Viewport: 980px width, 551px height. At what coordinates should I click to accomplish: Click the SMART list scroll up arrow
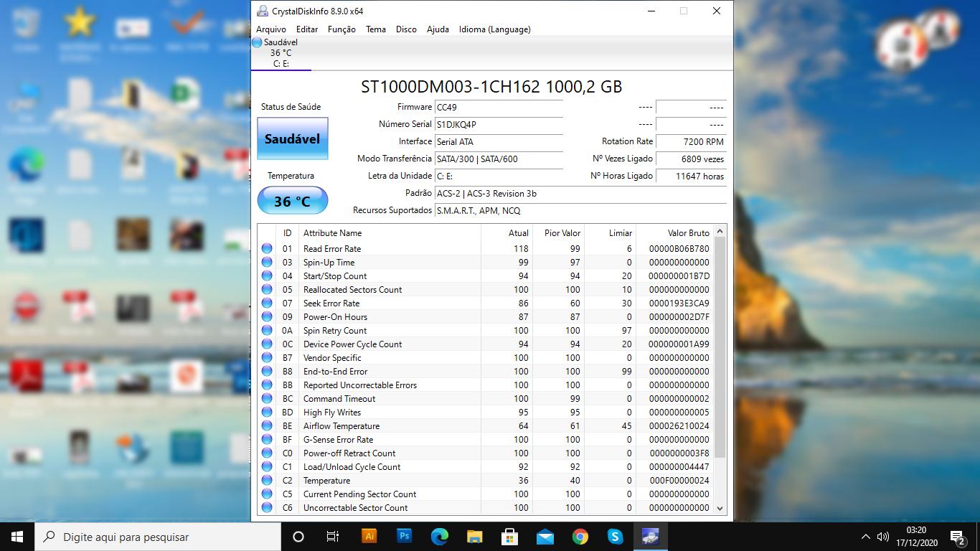tap(720, 231)
